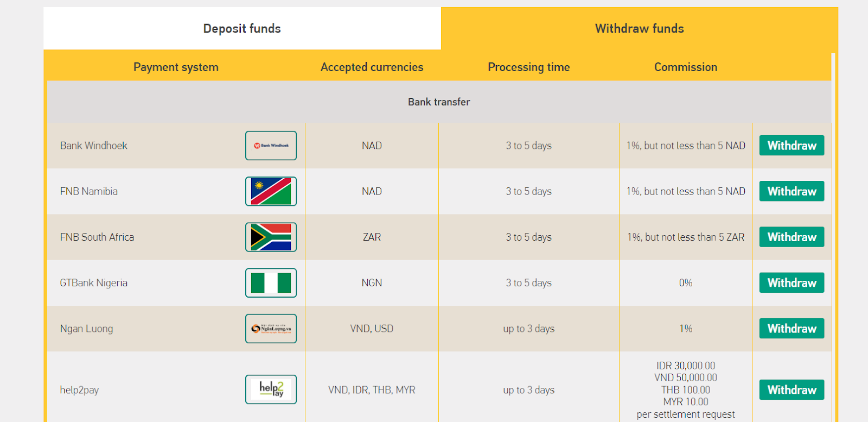Click the Ngan Luong logo icon

(x=271, y=329)
